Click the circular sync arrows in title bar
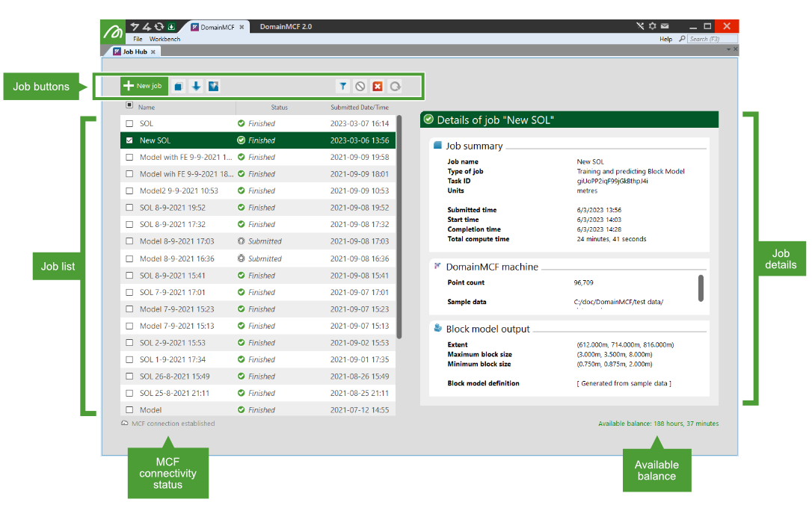 pos(159,26)
